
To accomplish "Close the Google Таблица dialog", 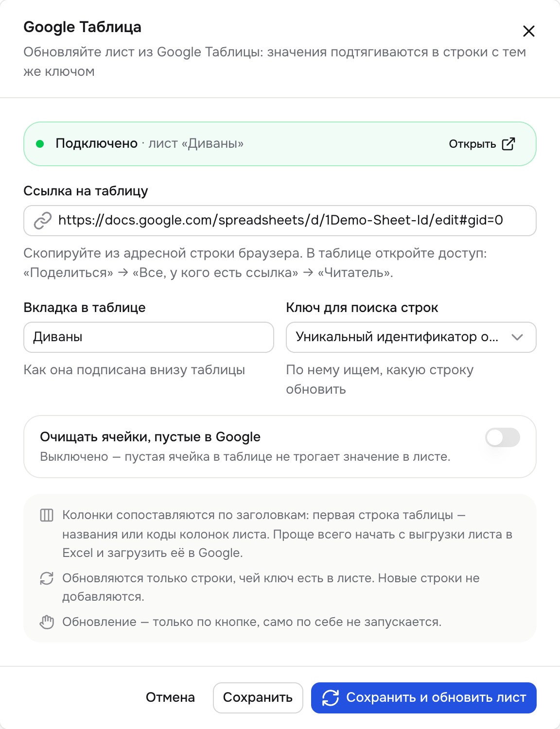I will (528, 31).
